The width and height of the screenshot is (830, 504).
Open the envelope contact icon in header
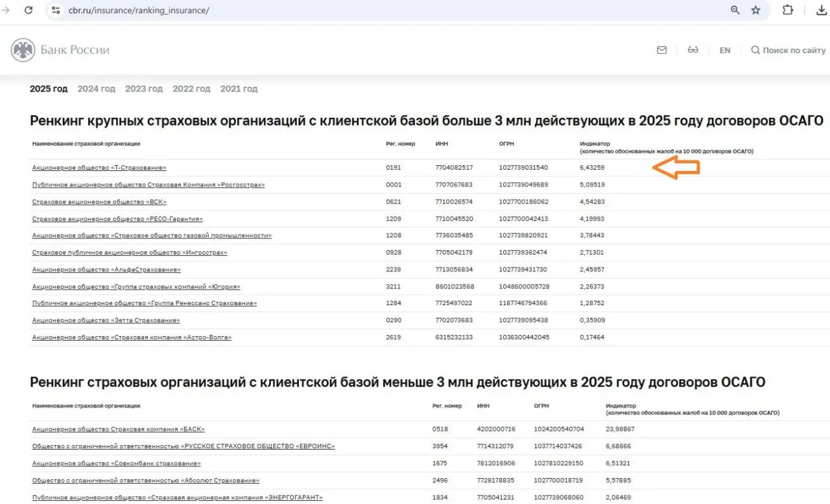point(661,50)
